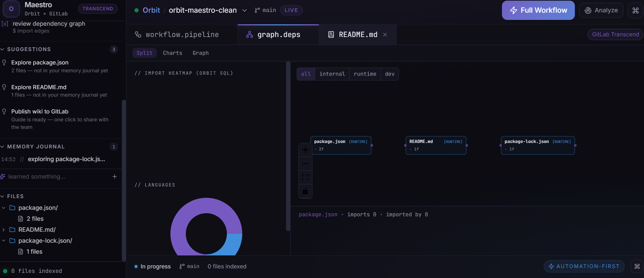The height and width of the screenshot is (278, 644).
Task: Click the branch icon in the status bar
Action: point(182,266)
